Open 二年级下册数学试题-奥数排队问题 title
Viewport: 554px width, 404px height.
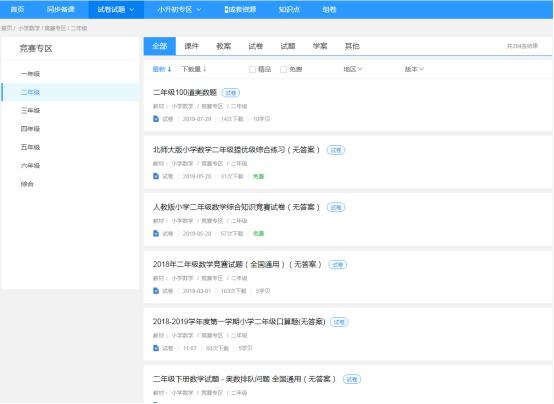coord(244,379)
